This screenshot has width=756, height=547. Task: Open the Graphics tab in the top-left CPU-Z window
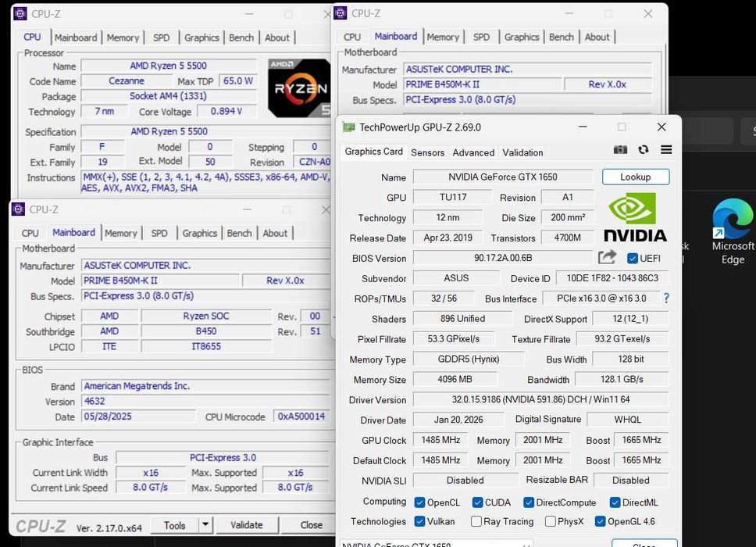(201, 38)
